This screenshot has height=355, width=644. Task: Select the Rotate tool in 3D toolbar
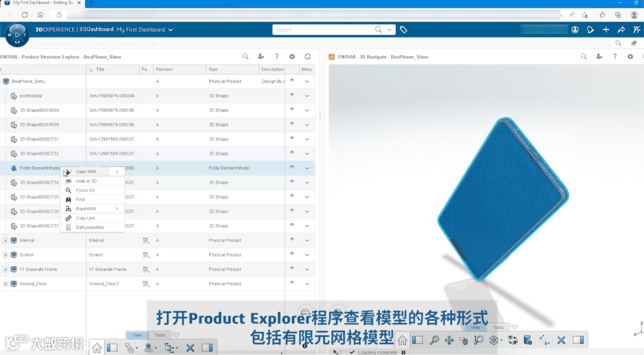pyautogui.click(x=464, y=340)
